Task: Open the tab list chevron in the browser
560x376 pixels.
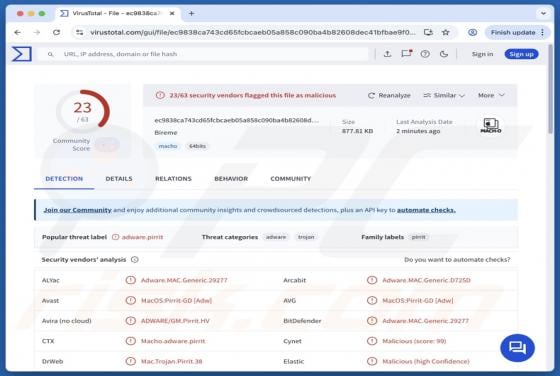Action: click(x=543, y=13)
